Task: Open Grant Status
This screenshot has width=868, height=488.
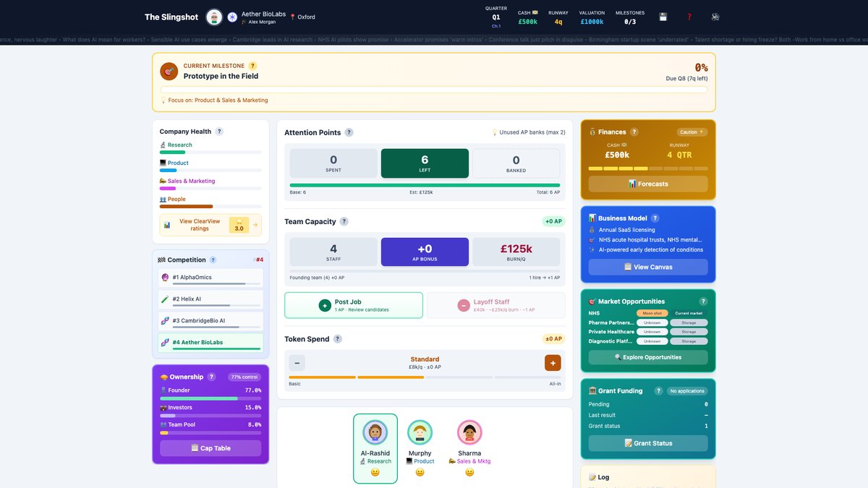Action: click(648, 443)
